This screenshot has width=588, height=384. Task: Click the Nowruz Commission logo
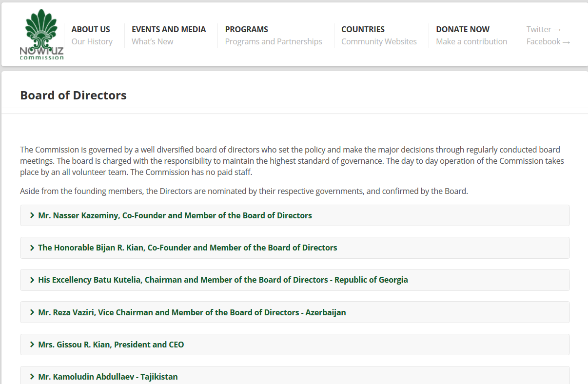(42, 35)
